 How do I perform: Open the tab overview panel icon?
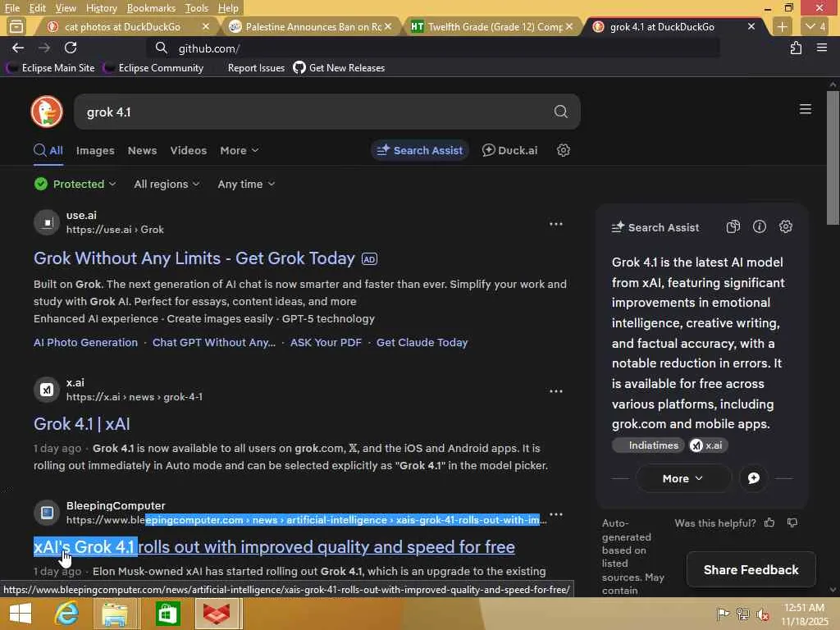[x=16, y=26]
